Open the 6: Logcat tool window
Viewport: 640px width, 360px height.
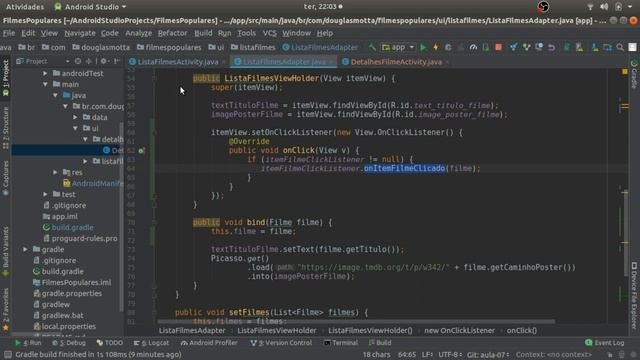click(x=152, y=343)
